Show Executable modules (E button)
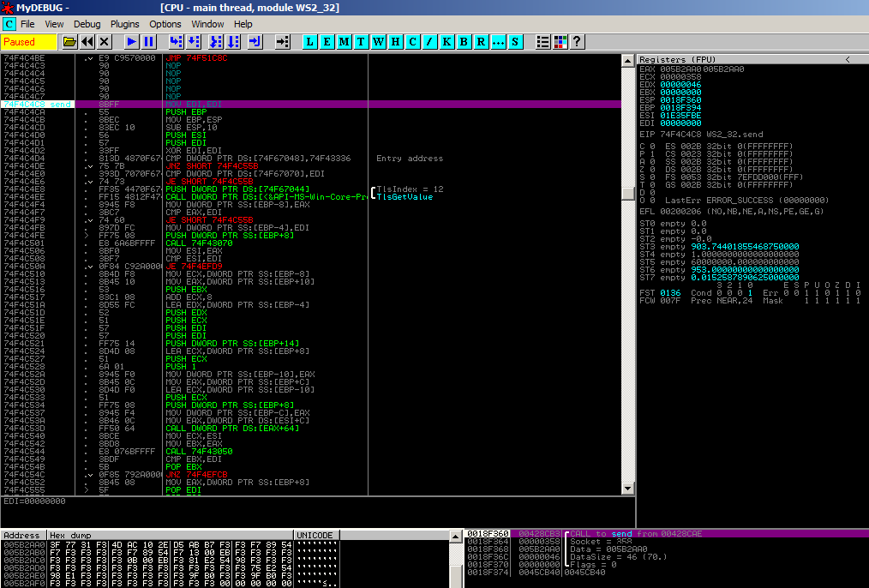Viewport: 869px width, 588px height. [x=327, y=41]
